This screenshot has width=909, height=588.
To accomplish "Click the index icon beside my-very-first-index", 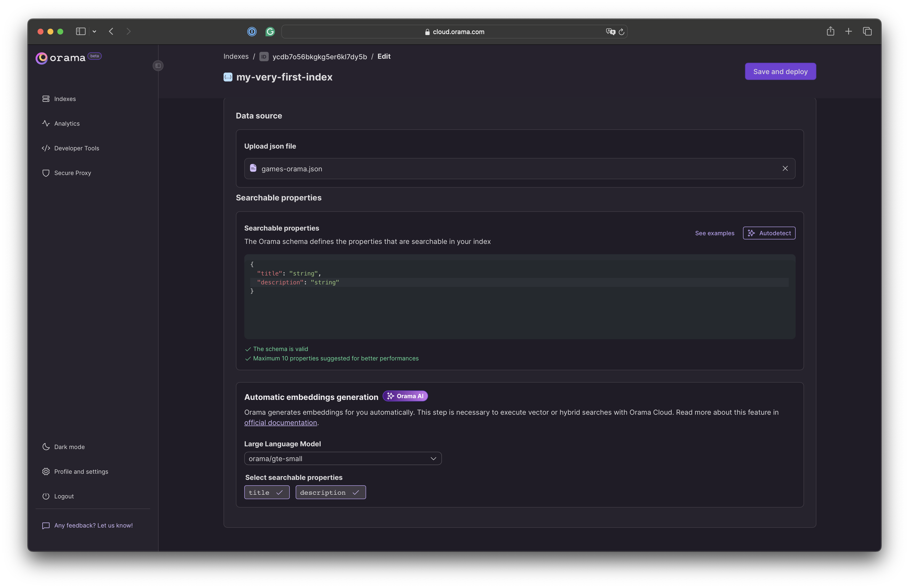I will pyautogui.click(x=228, y=77).
